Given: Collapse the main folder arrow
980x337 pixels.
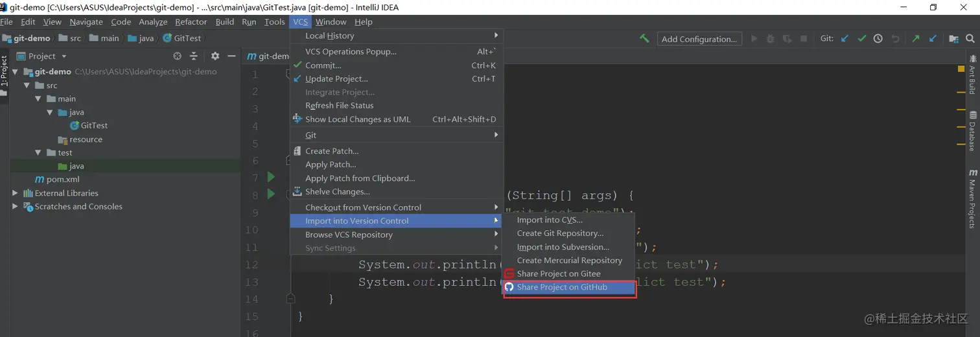Looking at the screenshot, I should pos(38,99).
